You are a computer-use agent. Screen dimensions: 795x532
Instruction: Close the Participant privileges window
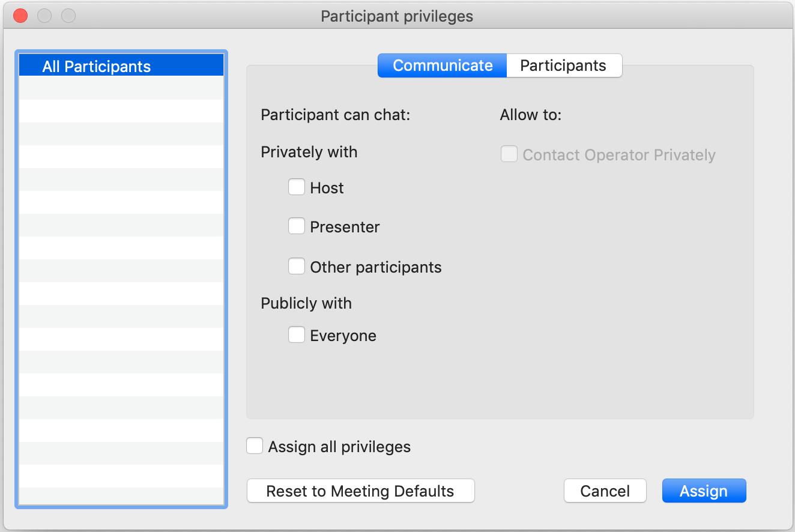(20, 16)
